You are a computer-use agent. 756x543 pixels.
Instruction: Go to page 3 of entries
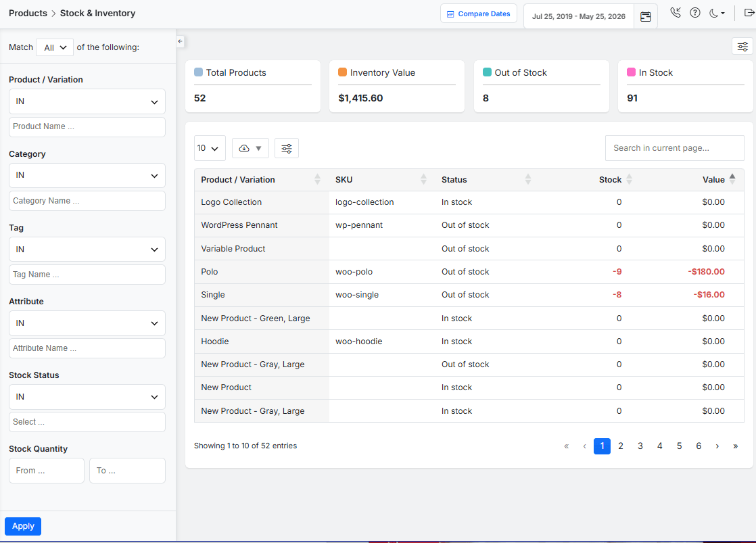[640, 446]
